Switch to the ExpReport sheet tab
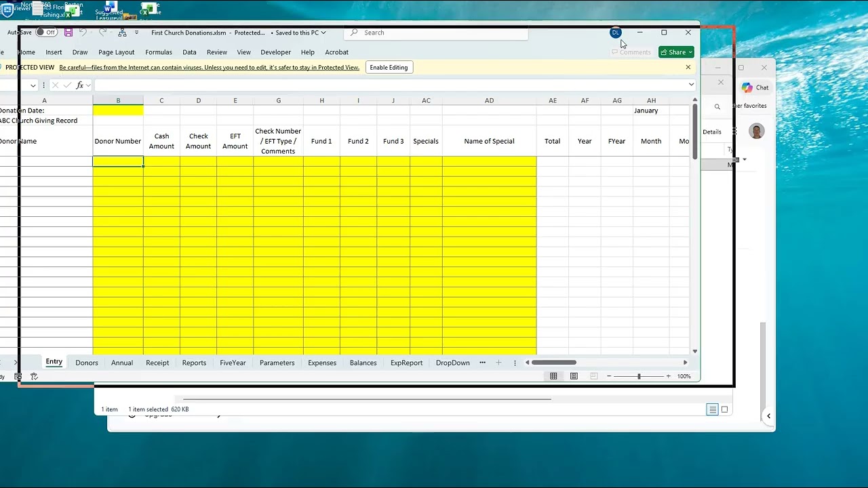This screenshot has width=868, height=488. pos(406,363)
